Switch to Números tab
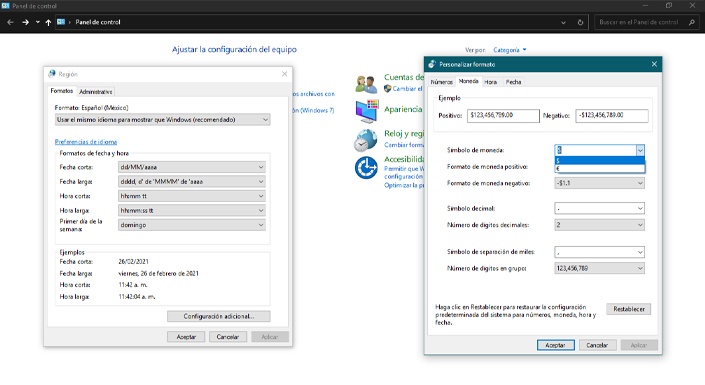This screenshot has width=705, height=385. click(442, 82)
